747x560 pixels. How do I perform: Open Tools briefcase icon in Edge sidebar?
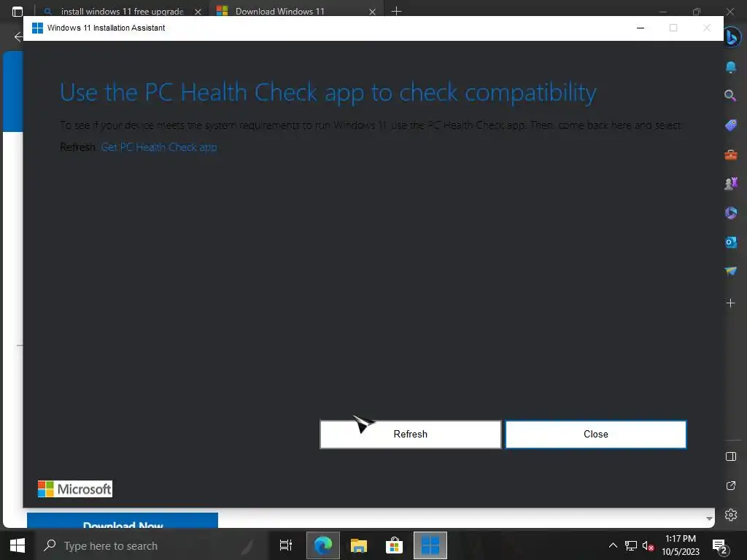pyautogui.click(x=731, y=155)
